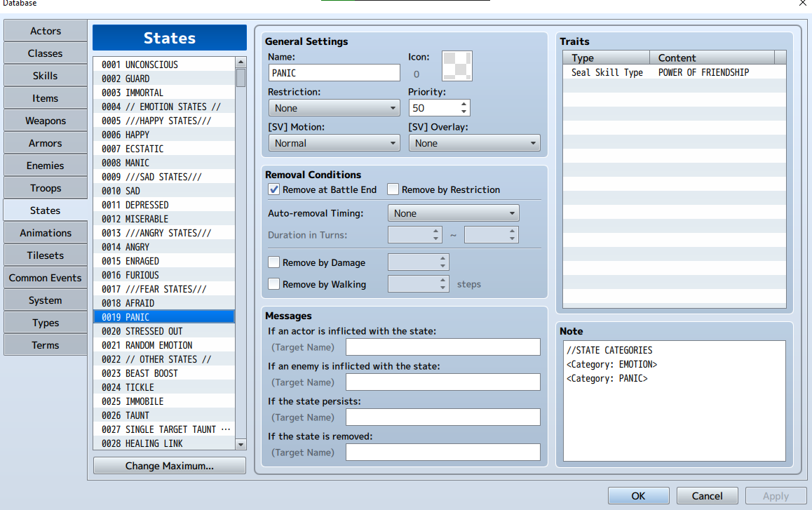Select state 0016 FURIOUS
Image resolution: width=812 pixels, height=510 pixels.
pyautogui.click(x=164, y=275)
